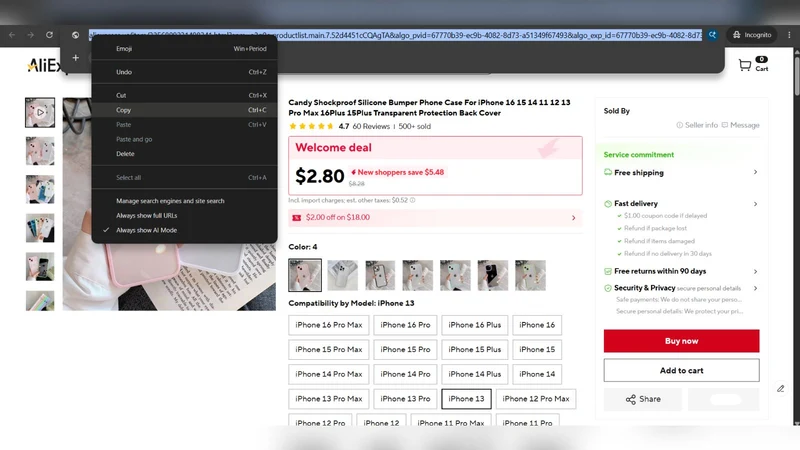
Task: Click the AliExpress logo
Action: [45, 65]
